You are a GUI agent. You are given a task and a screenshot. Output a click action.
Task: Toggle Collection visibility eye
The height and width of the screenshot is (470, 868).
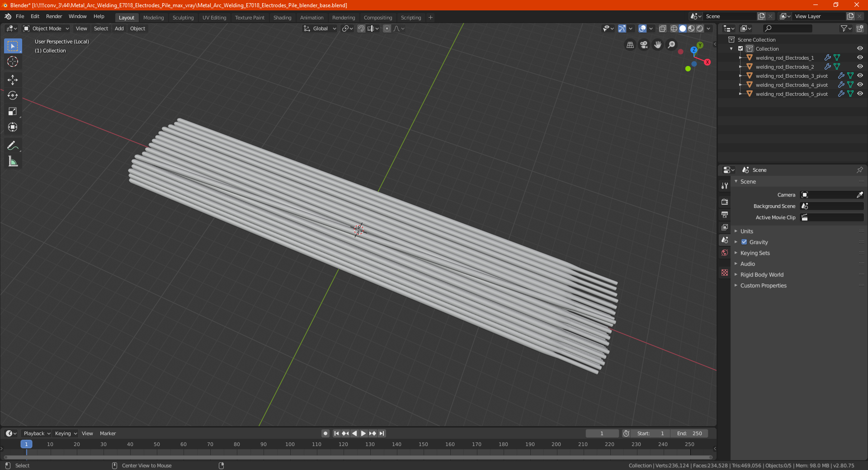[x=860, y=48]
